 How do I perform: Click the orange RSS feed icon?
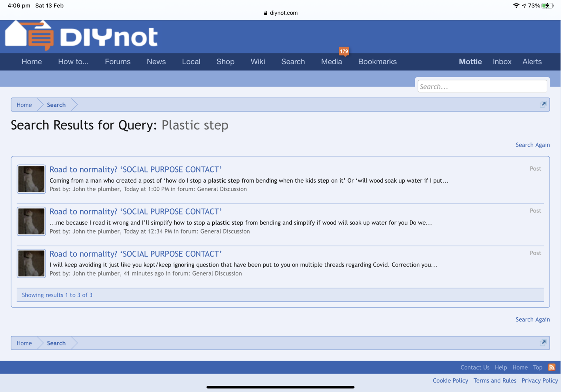[x=552, y=367]
